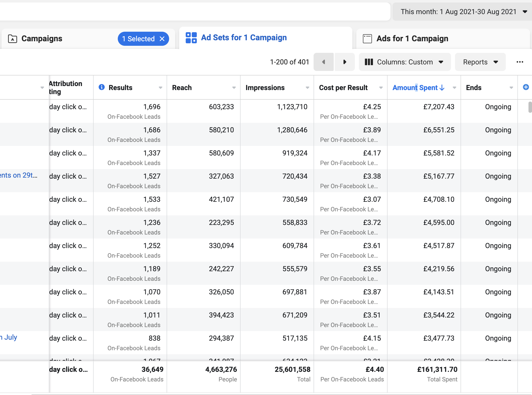
Task: Open the Reports dropdown
Action: click(480, 62)
